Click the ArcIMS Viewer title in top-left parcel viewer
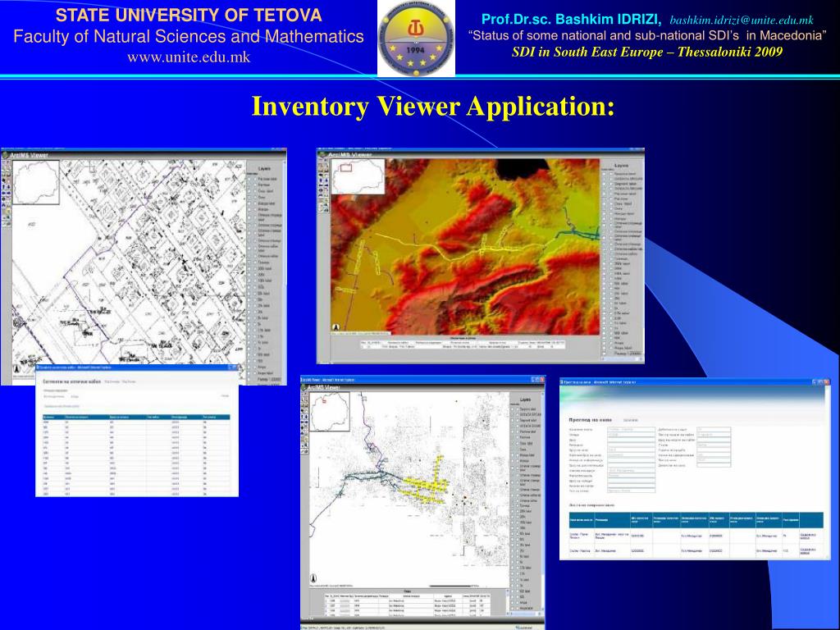840x630 pixels. click(x=29, y=155)
